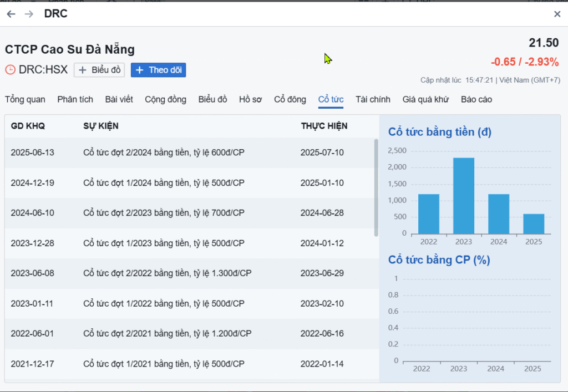Click the back arrow icon
The width and height of the screenshot is (568, 392).
pyautogui.click(x=11, y=14)
